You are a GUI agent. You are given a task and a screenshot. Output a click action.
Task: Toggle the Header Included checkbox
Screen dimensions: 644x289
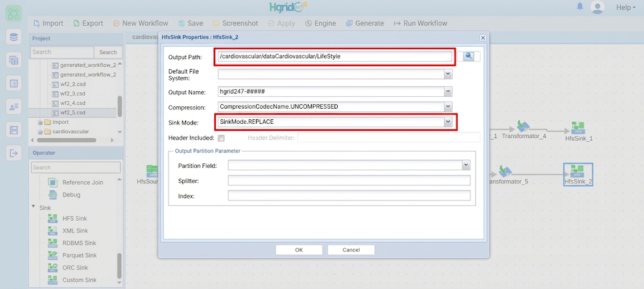coord(221,138)
